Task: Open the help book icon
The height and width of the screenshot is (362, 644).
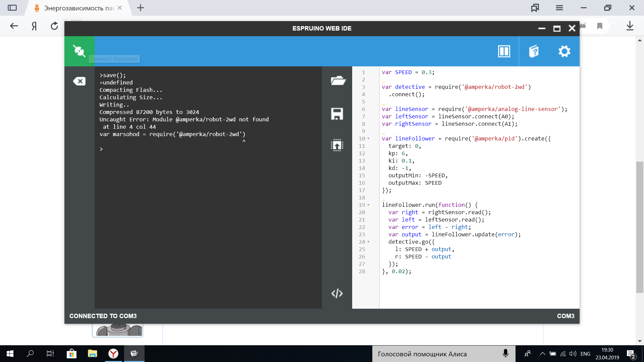Action: (x=534, y=51)
